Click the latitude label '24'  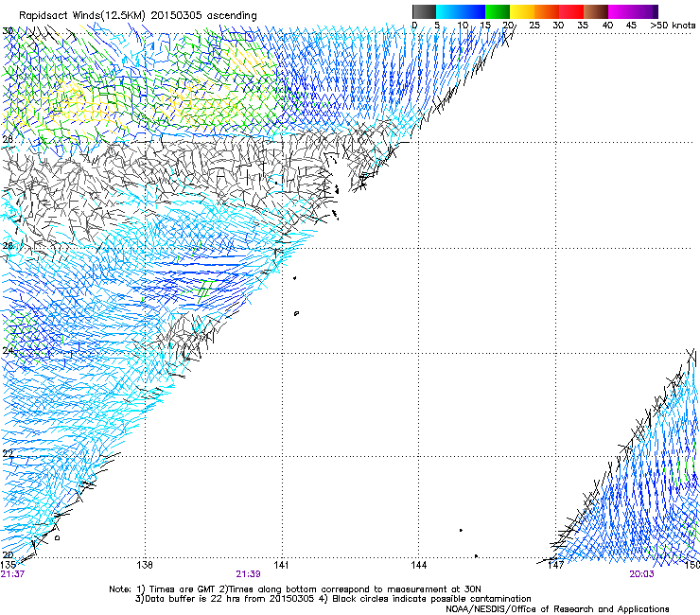click(8, 351)
